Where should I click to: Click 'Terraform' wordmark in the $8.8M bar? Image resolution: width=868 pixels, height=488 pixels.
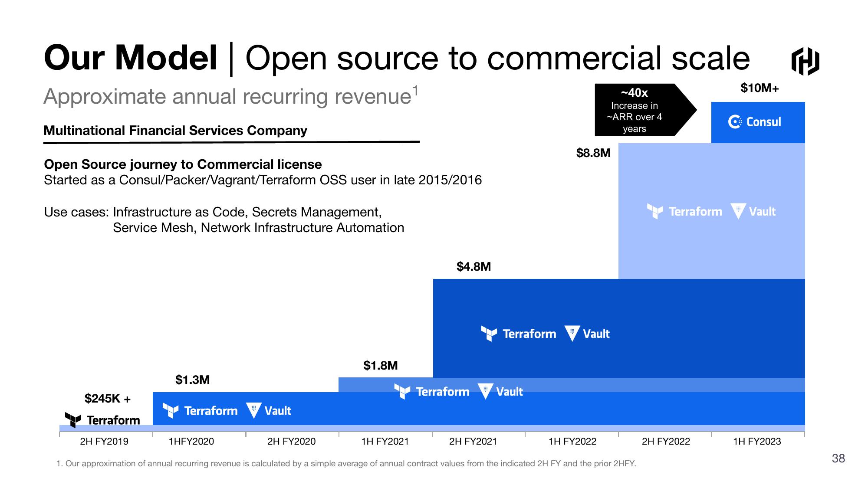pos(695,212)
